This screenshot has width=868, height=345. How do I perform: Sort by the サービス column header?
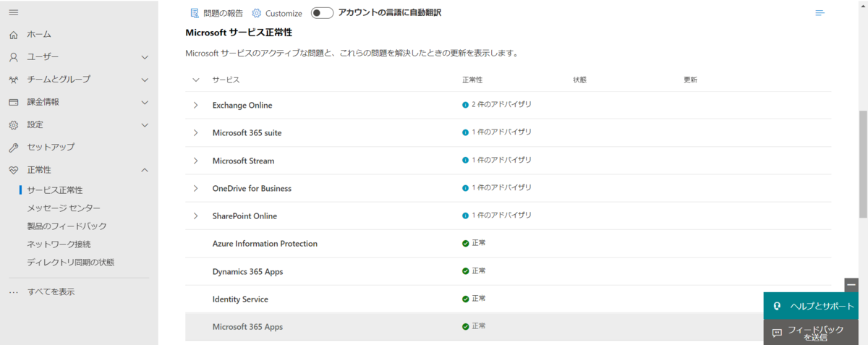(226, 80)
